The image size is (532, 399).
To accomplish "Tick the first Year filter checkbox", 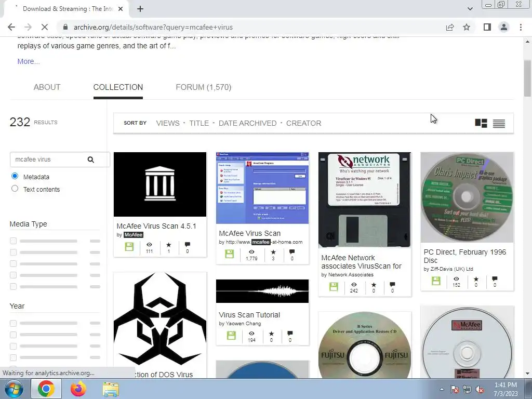I will click(13, 323).
